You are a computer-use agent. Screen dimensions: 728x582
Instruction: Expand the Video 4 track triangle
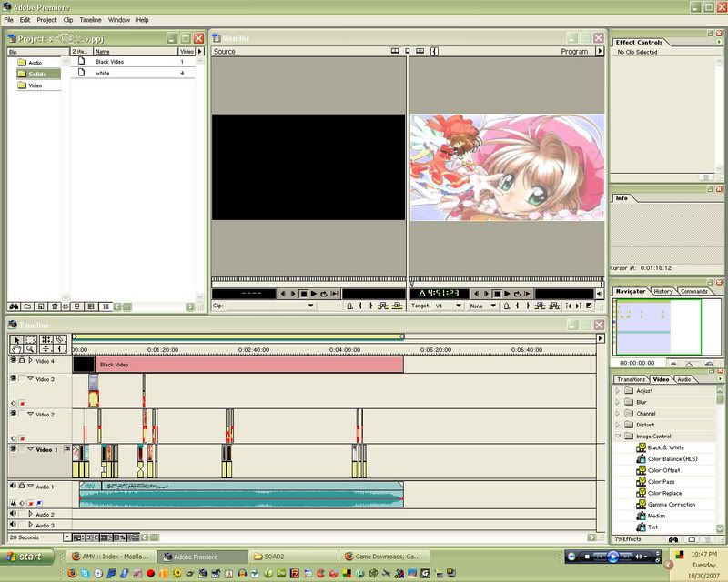30,361
